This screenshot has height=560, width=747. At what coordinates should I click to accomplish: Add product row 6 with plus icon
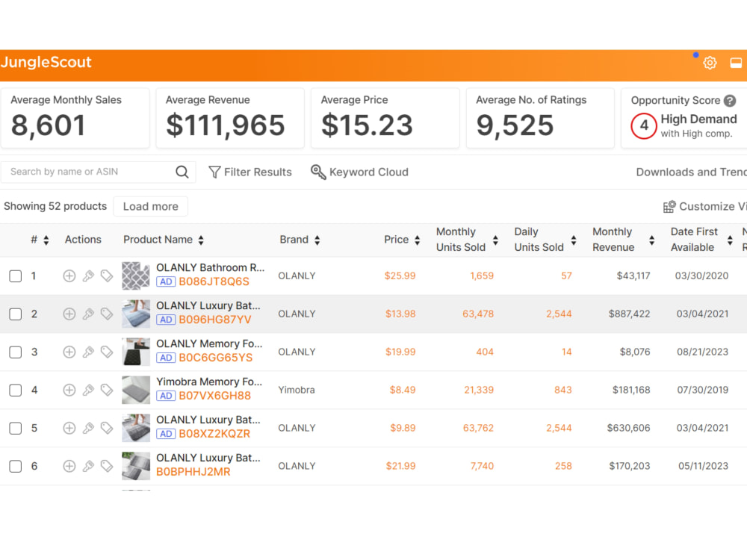coord(69,466)
